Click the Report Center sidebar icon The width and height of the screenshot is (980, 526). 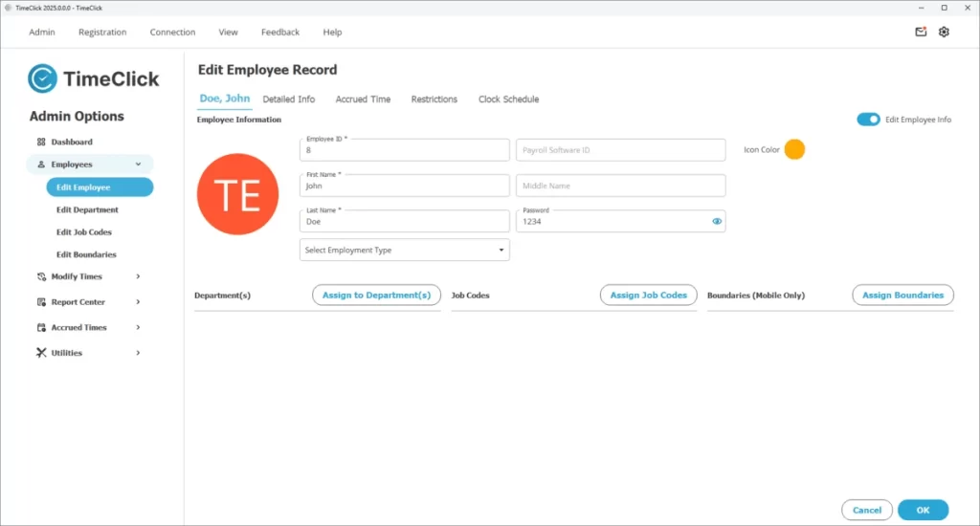coord(41,302)
